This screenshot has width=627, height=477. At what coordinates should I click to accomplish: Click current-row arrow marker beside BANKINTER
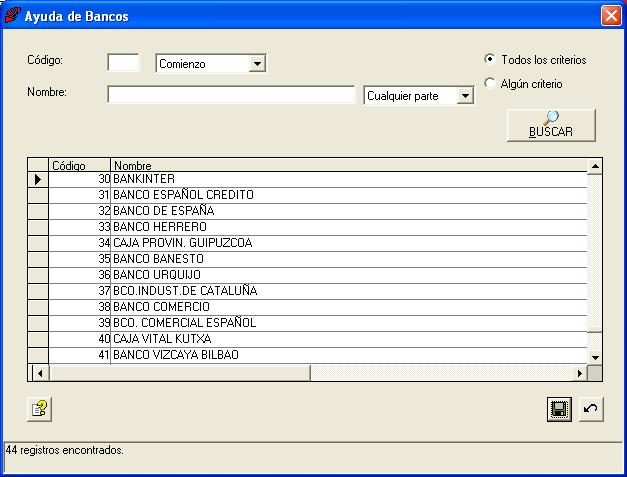[38, 180]
